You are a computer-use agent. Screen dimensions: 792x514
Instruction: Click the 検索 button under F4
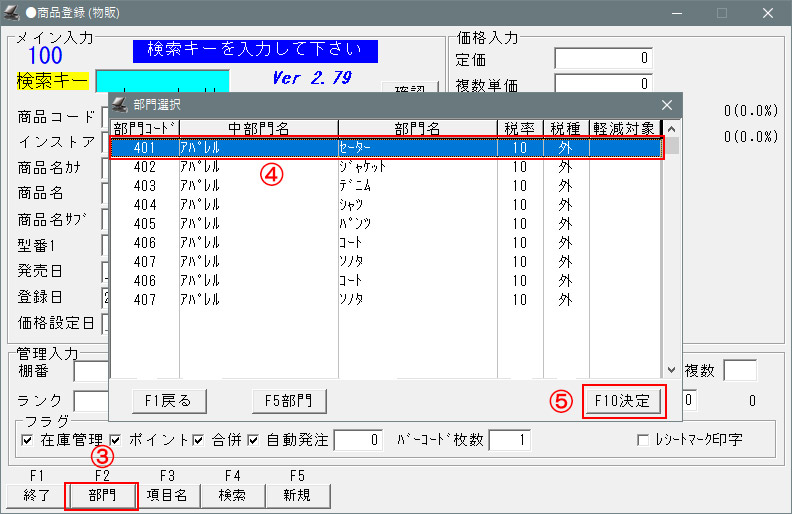click(233, 495)
